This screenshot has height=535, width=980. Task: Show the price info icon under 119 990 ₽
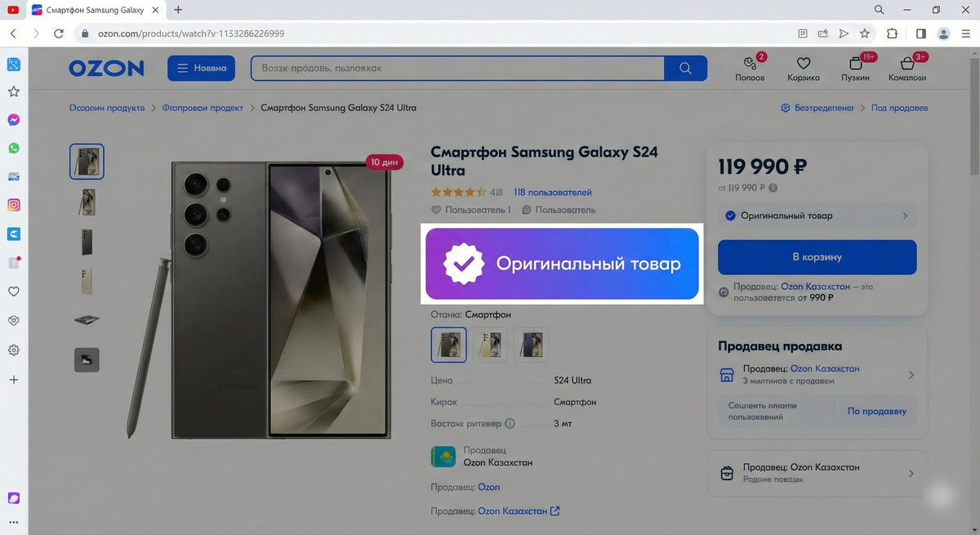(773, 188)
